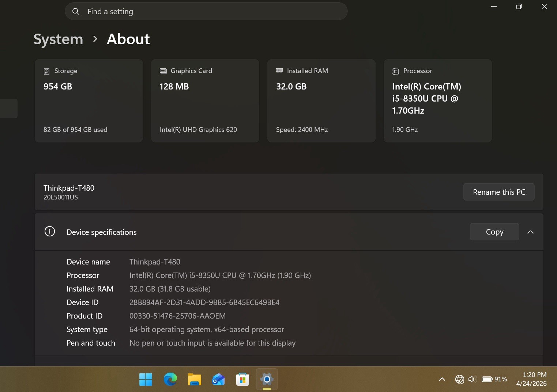Restore down the Settings window
This screenshot has width=557, height=392.
click(x=519, y=7)
